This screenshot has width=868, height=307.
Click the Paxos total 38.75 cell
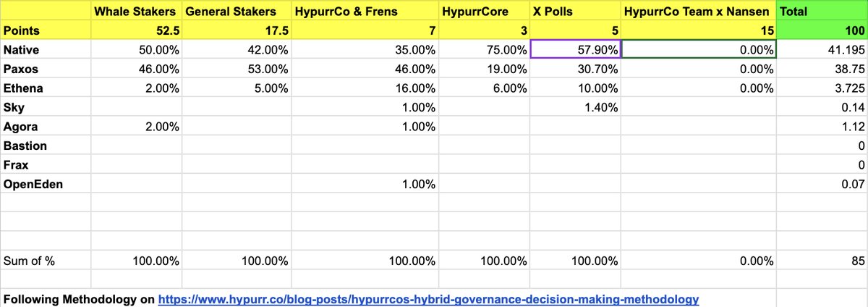(822, 69)
